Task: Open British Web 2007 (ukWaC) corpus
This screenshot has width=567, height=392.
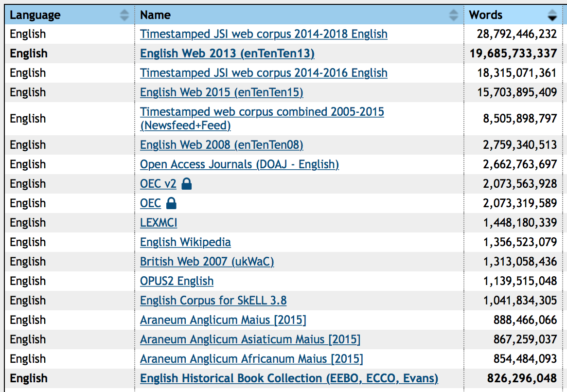Action: (207, 262)
